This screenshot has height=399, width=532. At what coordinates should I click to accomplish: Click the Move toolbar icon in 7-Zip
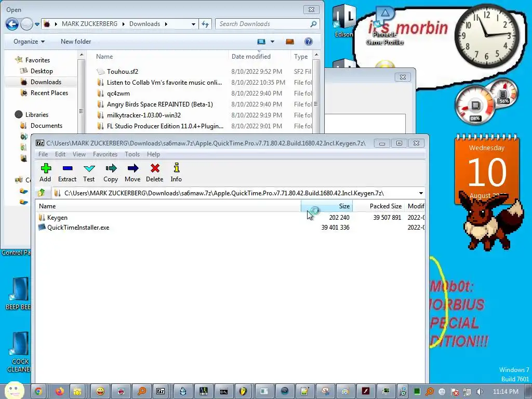[132, 172]
